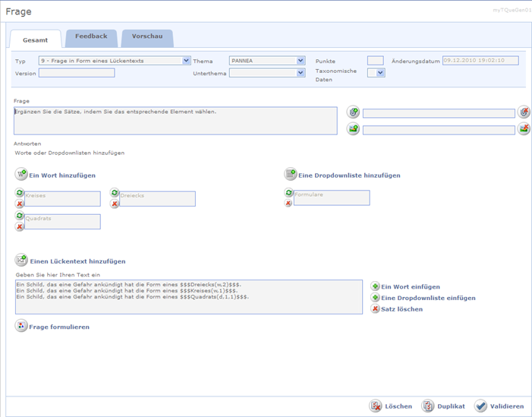Click the 'Frage formulieren' icon
532x417 pixels.
coord(21,326)
